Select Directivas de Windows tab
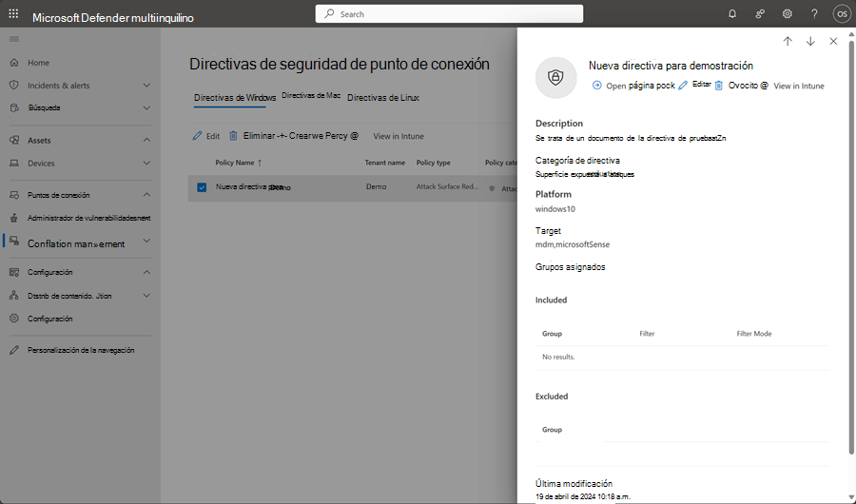 tap(235, 98)
